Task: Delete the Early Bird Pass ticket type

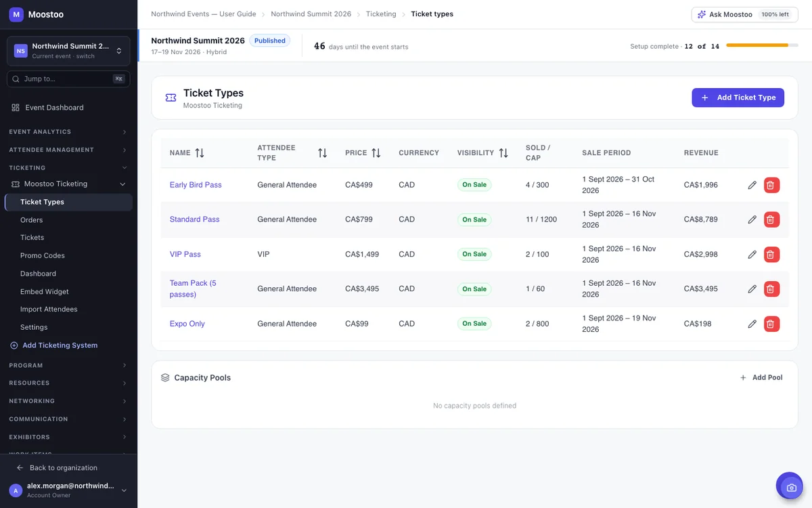Action: (771, 185)
